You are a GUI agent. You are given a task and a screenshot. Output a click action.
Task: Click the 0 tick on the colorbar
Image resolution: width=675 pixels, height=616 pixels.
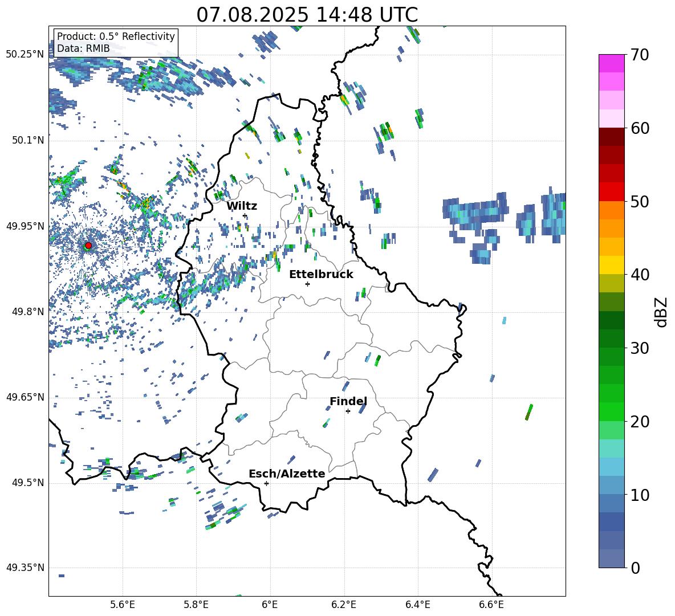635,568
